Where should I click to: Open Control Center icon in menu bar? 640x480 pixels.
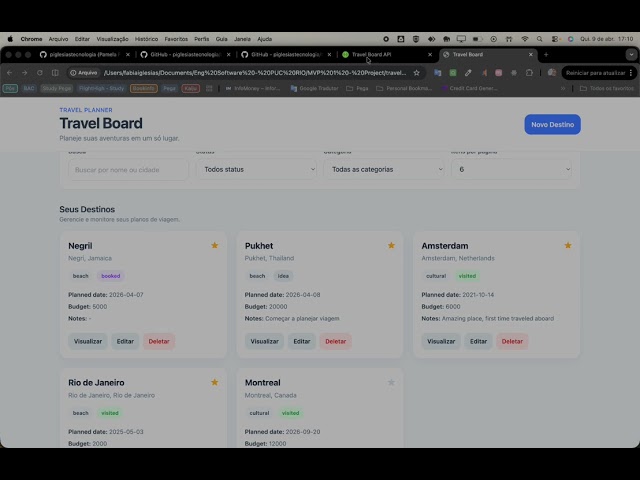tap(555, 39)
